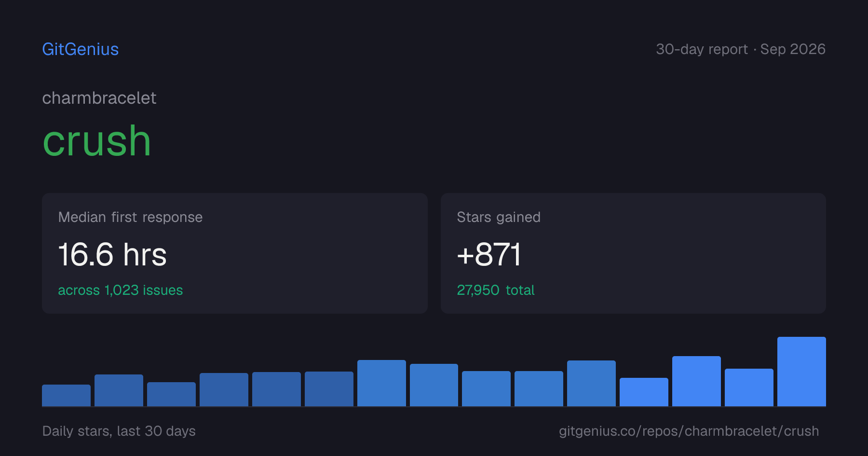Select the second-to-last bar in chart
This screenshot has height=456, width=868.
(x=749, y=387)
